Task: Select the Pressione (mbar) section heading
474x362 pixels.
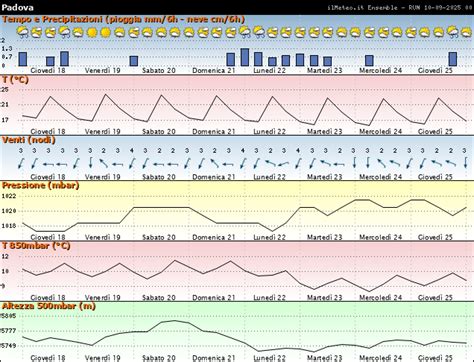Action: pyautogui.click(x=41, y=186)
